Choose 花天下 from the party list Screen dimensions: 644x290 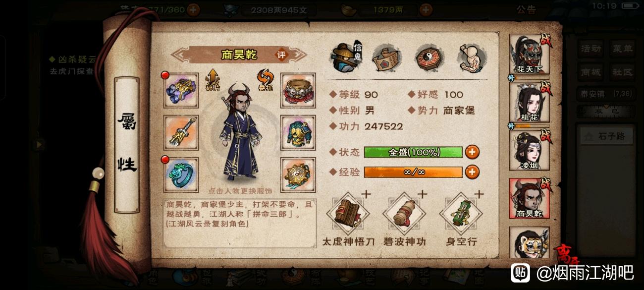pos(529,55)
